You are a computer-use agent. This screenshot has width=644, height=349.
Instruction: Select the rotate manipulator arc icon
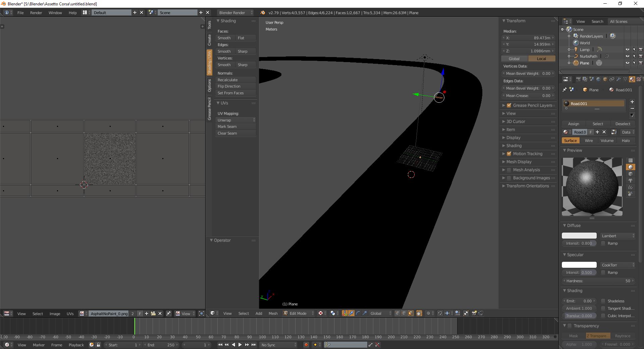pyautogui.click(x=358, y=313)
